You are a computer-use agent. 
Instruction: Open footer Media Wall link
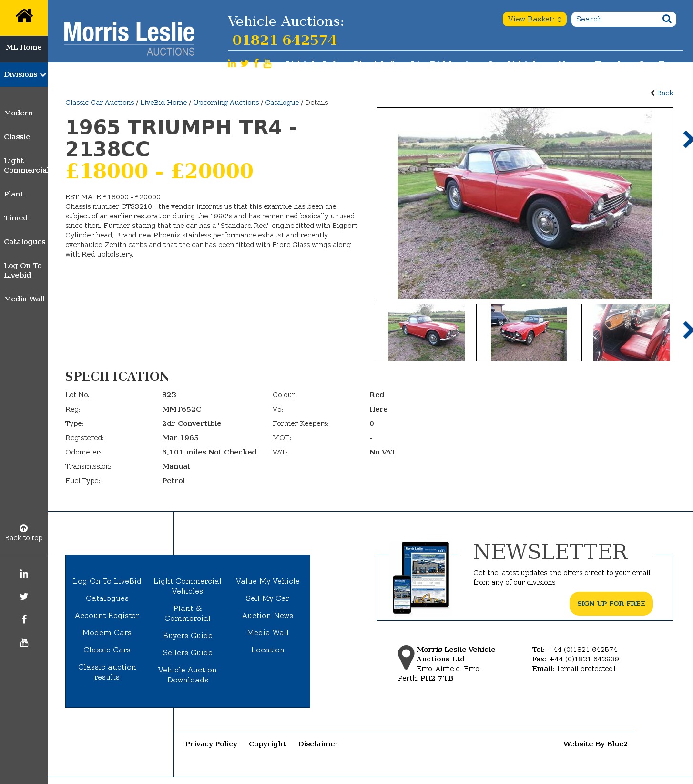pos(268,633)
